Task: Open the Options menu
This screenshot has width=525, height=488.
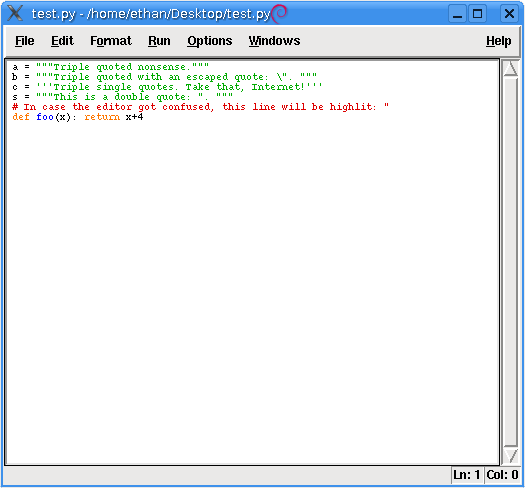Action: coord(210,41)
